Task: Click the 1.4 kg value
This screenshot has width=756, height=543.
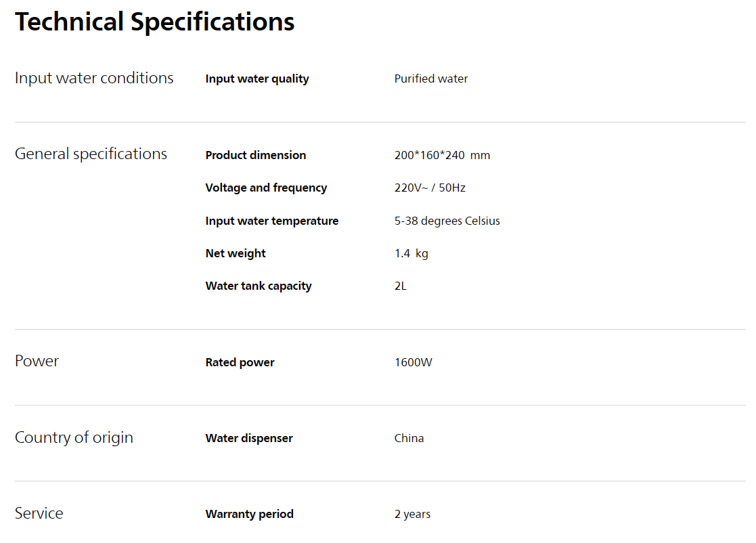Action: click(x=412, y=253)
